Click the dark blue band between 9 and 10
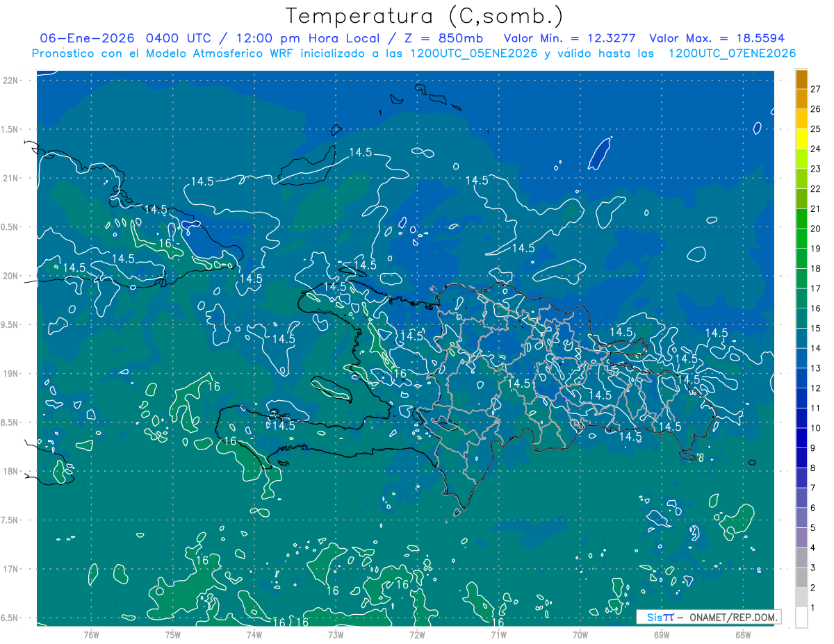This screenshot has width=834, height=644. click(x=801, y=438)
